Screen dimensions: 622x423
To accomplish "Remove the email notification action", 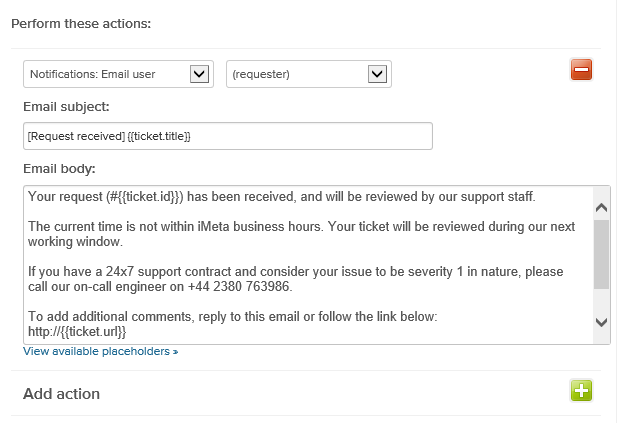I will pos(581,70).
